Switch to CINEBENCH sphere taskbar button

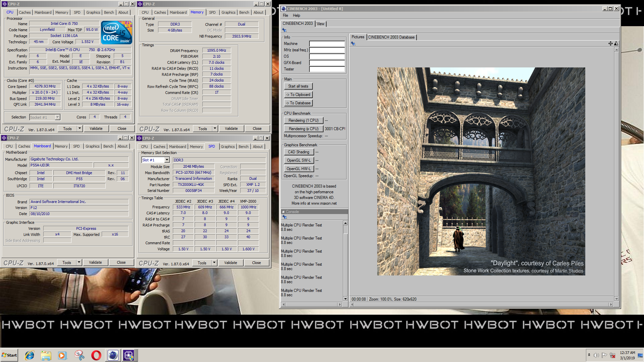click(113, 355)
